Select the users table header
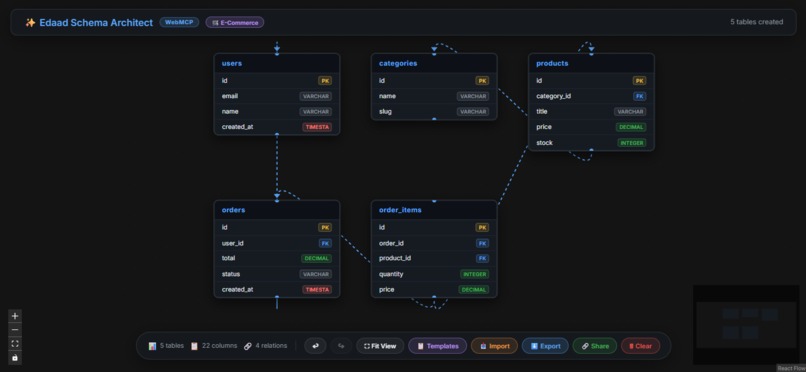This screenshot has height=372, width=806. click(x=277, y=63)
